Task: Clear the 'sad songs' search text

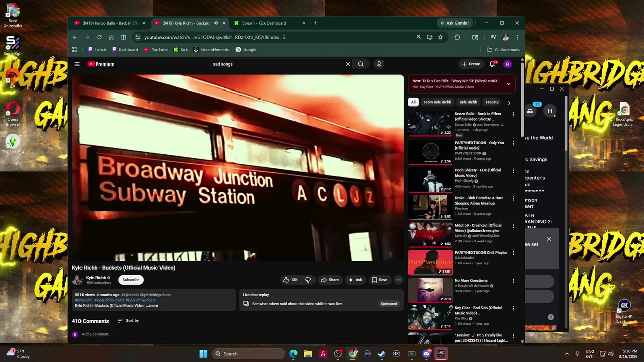Action: point(348,64)
